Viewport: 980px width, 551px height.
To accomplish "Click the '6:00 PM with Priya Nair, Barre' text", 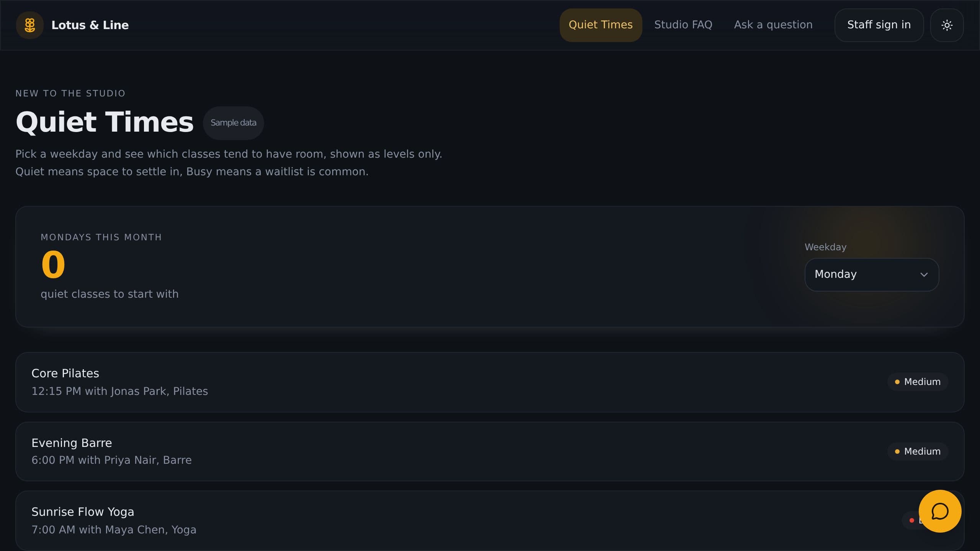I will [x=111, y=460].
